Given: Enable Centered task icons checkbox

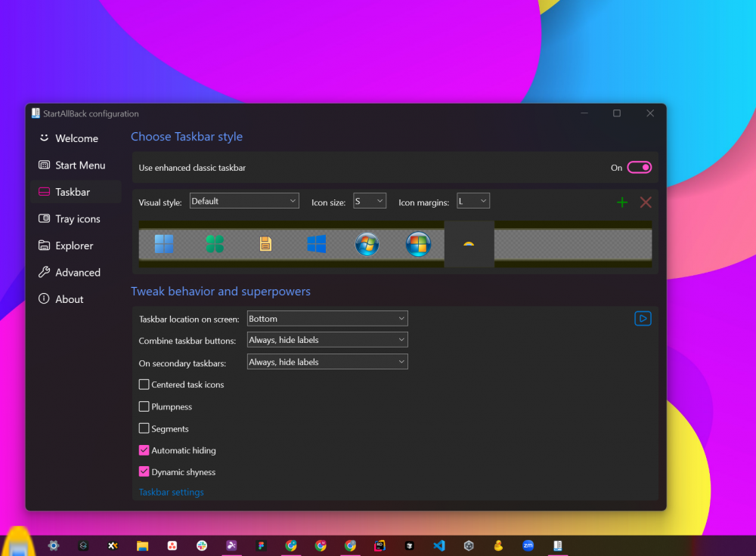Looking at the screenshot, I should point(144,385).
